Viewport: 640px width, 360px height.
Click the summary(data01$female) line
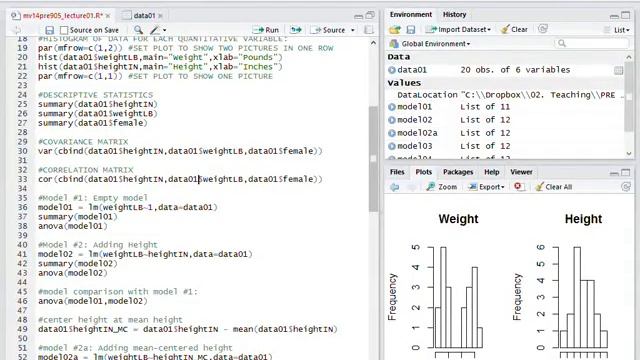point(93,123)
